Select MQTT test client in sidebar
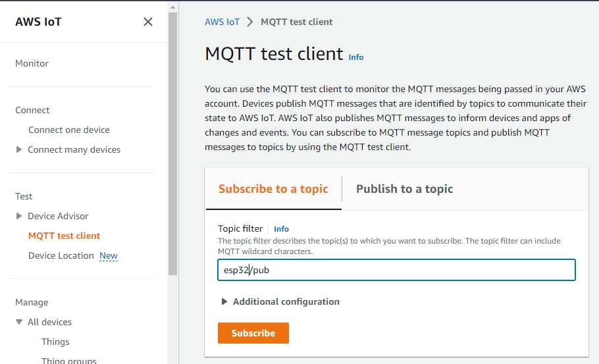The width and height of the screenshot is (599, 364). point(65,236)
